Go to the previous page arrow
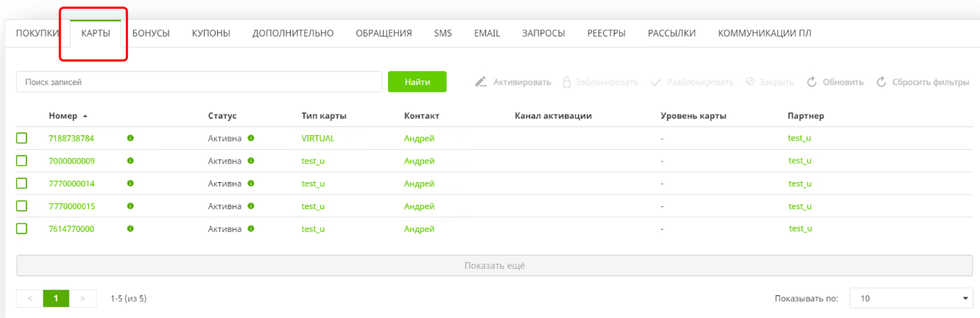Screen dimensions: 980x318 (x=29, y=298)
